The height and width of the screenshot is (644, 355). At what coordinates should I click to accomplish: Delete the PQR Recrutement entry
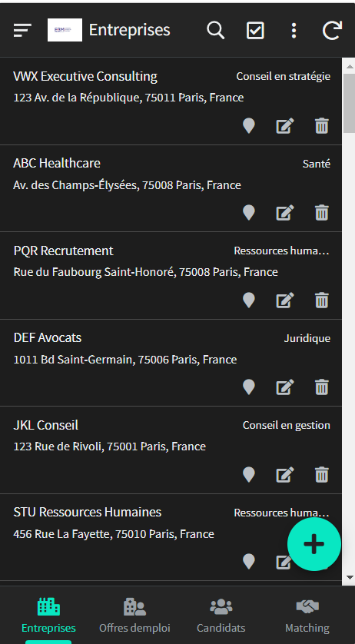click(x=322, y=300)
